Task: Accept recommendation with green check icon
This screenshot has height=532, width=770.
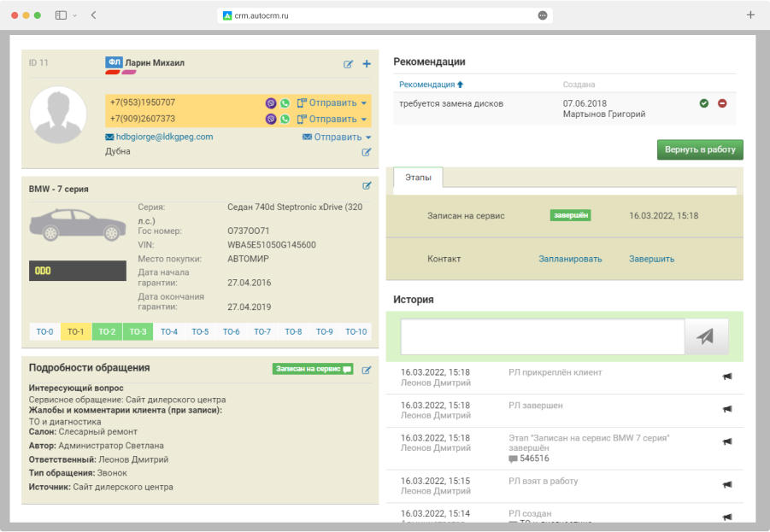Action: tap(704, 103)
